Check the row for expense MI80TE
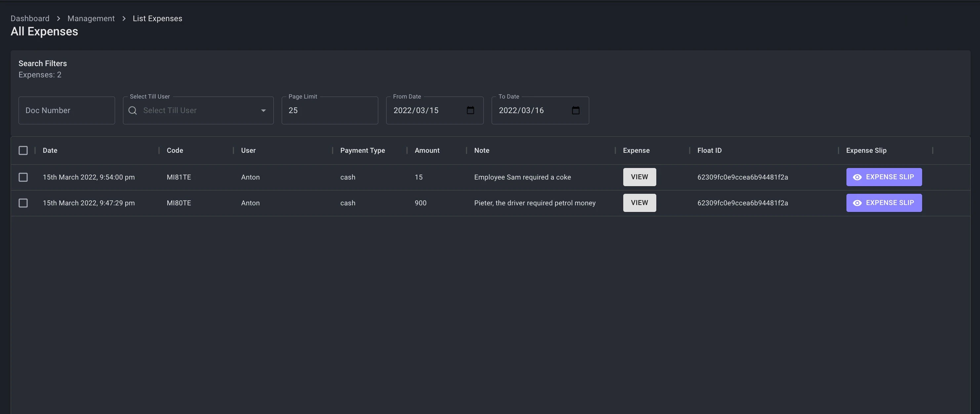The width and height of the screenshot is (980, 414). click(23, 203)
